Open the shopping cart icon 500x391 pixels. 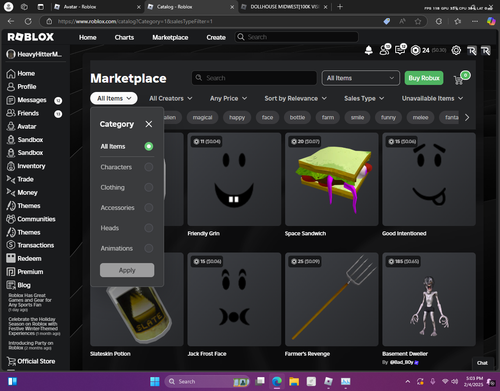(x=459, y=80)
